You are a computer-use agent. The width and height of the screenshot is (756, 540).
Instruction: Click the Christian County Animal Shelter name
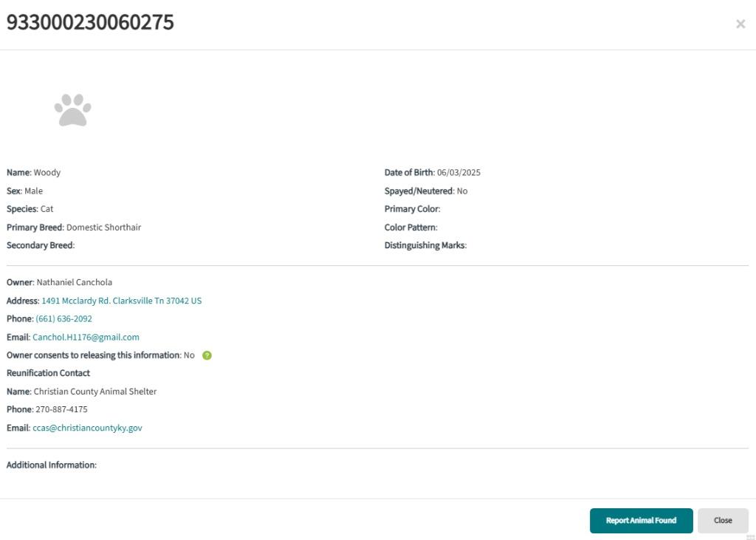(95, 392)
